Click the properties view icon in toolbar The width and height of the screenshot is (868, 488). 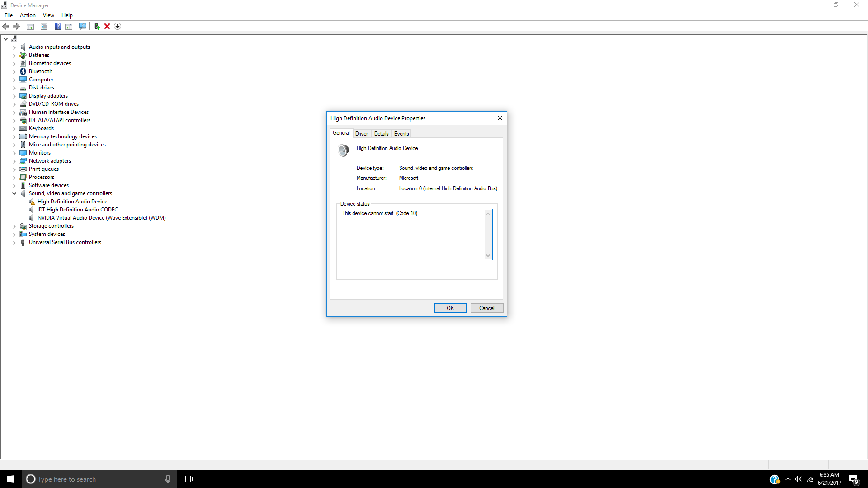tap(45, 26)
